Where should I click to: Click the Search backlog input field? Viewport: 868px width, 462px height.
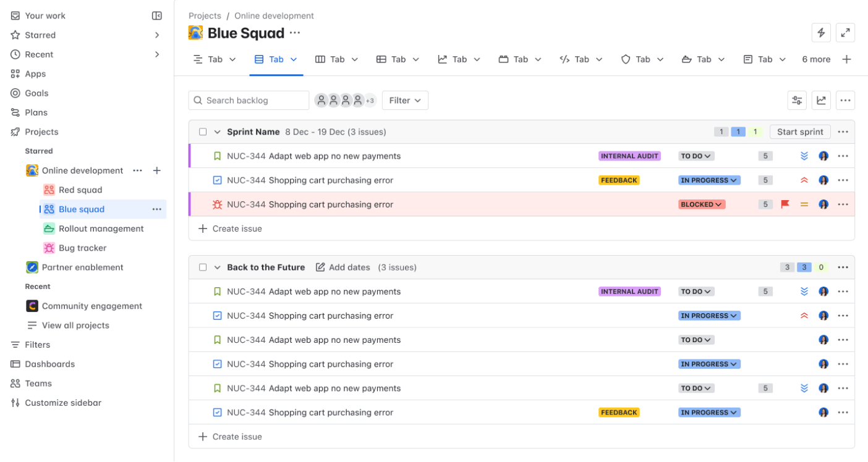point(249,100)
